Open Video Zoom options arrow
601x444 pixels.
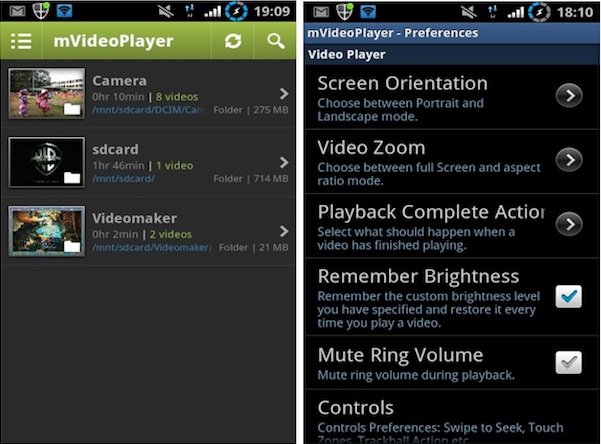pos(569,160)
